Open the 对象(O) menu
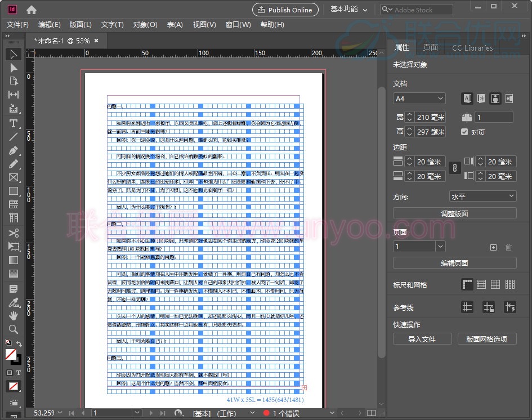The height and width of the screenshot is (420, 532). click(x=145, y=25)
